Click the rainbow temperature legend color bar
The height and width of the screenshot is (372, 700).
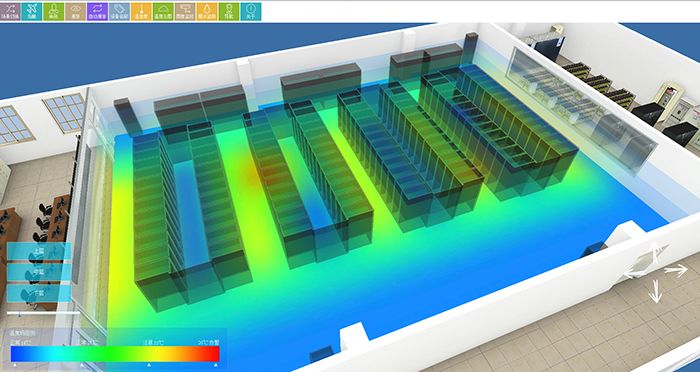pyautogui.click(x=115, y=354)
